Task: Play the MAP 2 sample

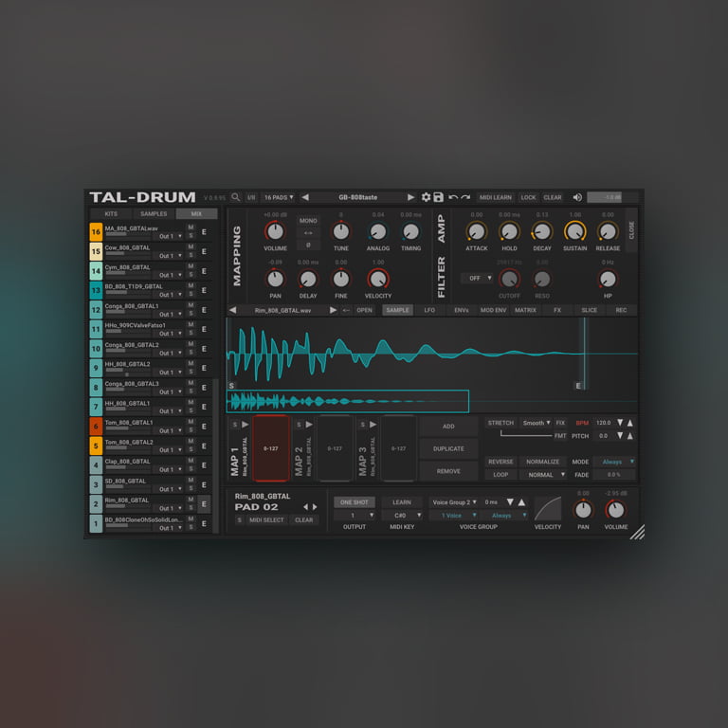Action: click(x=309, y=425)
